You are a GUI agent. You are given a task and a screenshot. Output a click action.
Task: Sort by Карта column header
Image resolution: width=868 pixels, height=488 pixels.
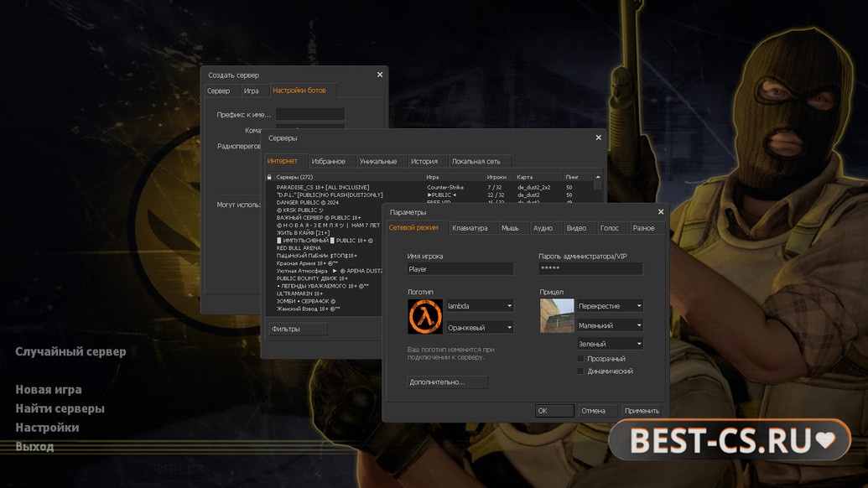(538, 177)
